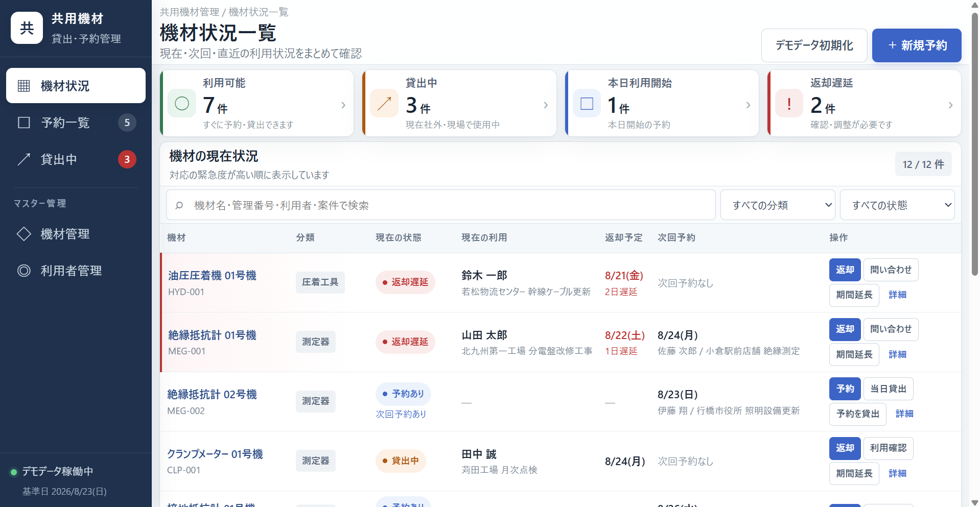Click 共用機材管理 breadcrumb text

coord(190,12)
